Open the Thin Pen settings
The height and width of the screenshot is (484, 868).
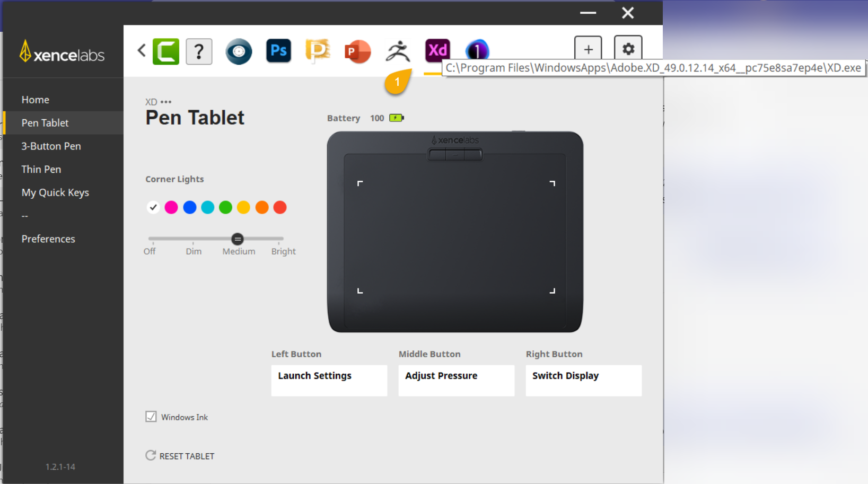(41, 170)
